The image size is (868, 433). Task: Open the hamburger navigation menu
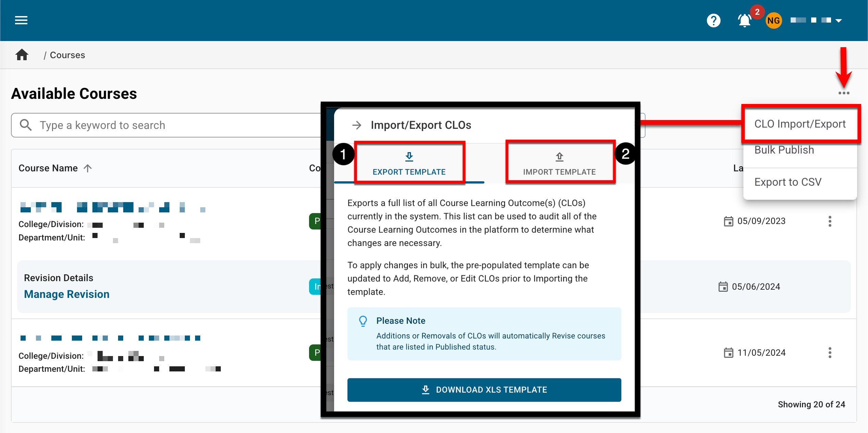click(21, 21)
